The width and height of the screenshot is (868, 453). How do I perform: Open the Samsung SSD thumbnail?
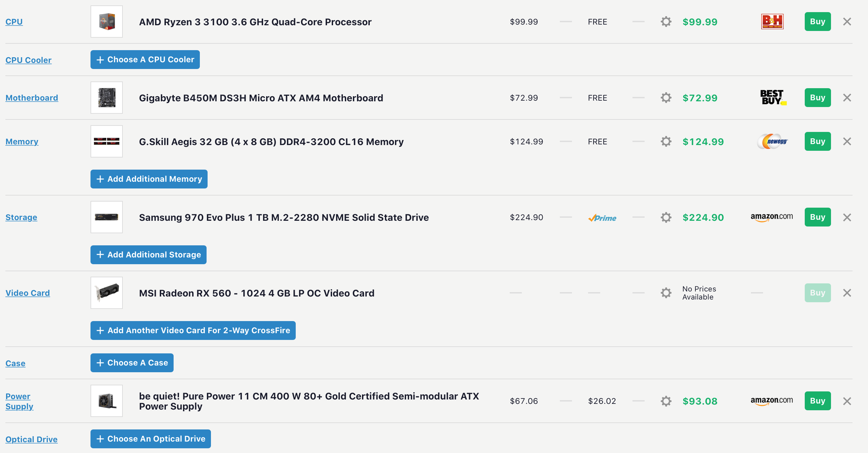[x=106, y=217]
